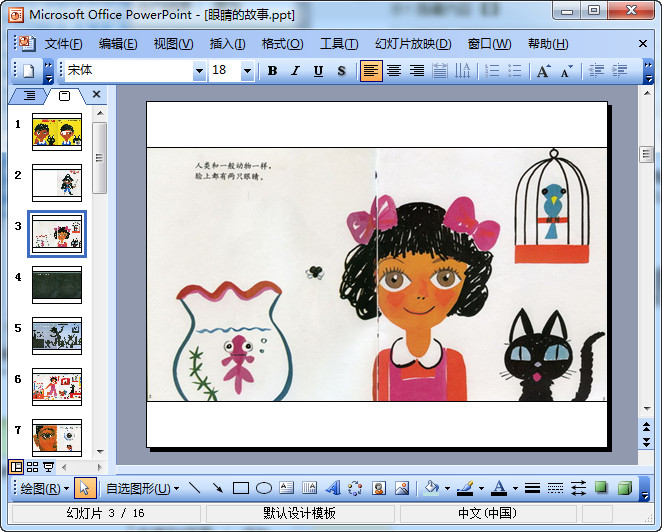Toggle text Shadow formatting

pyautogui.click(x=342, y=71)
